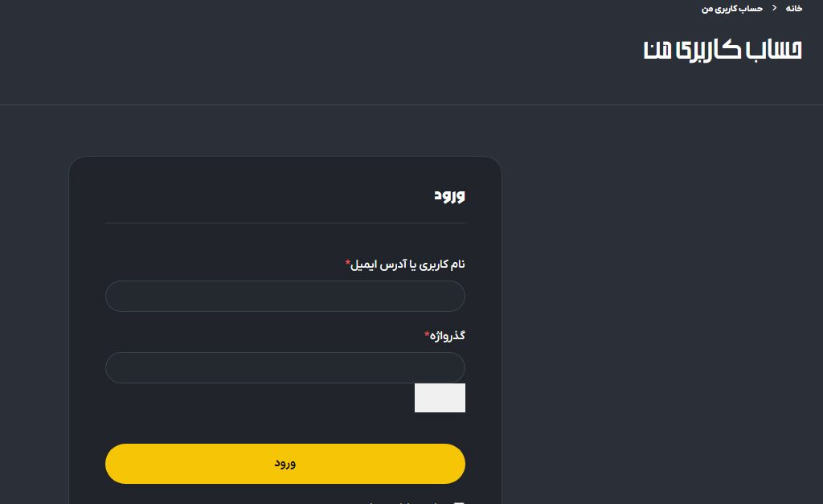Toggle the white show-password box
Screen dimensions: 823x504
click(x=440, y=398)
